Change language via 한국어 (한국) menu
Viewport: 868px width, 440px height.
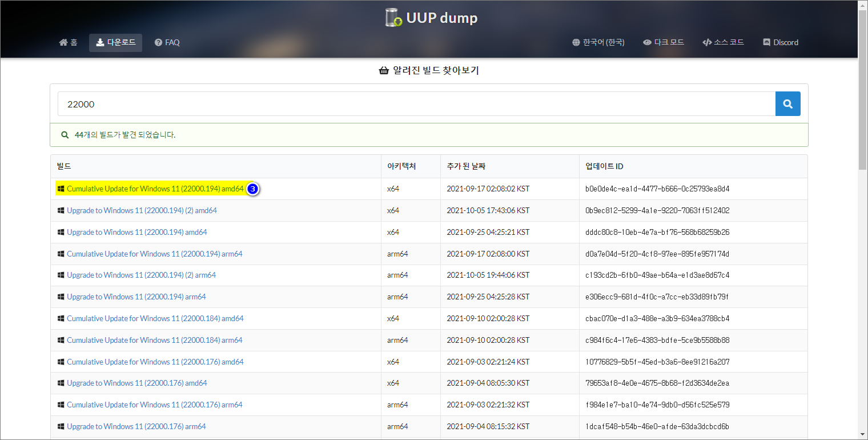[x=598, y=42]
